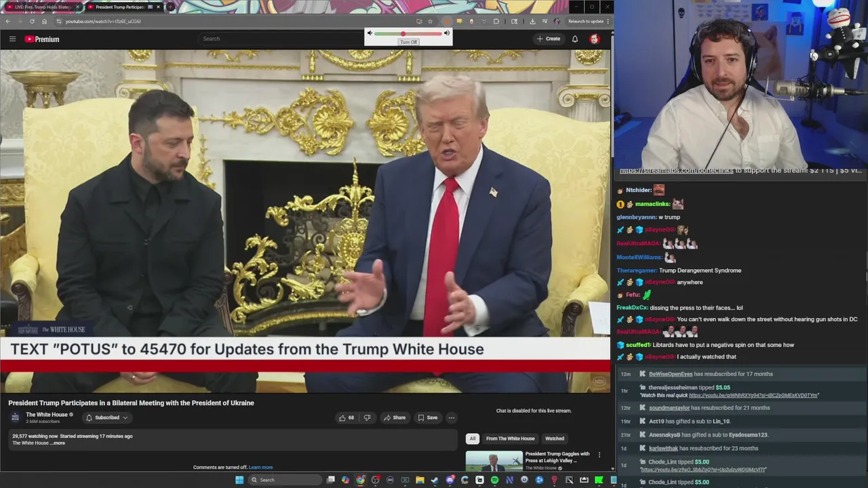Open the YouTube account avatar menu
868x488 pixels.
tap(595, 39)
